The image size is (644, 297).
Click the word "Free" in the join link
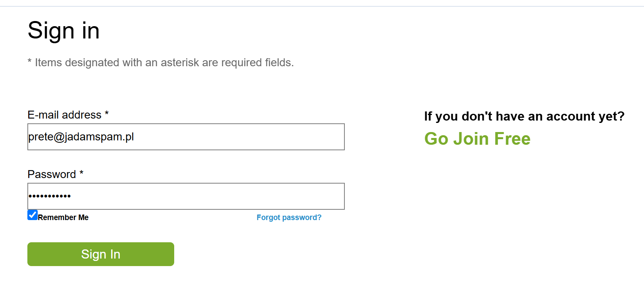point(512,139)
